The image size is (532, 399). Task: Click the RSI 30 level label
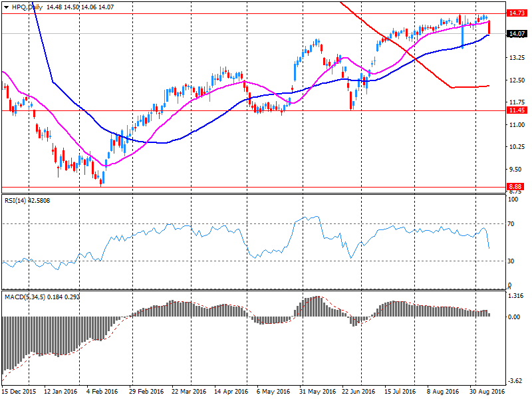[x=511, y=261]
